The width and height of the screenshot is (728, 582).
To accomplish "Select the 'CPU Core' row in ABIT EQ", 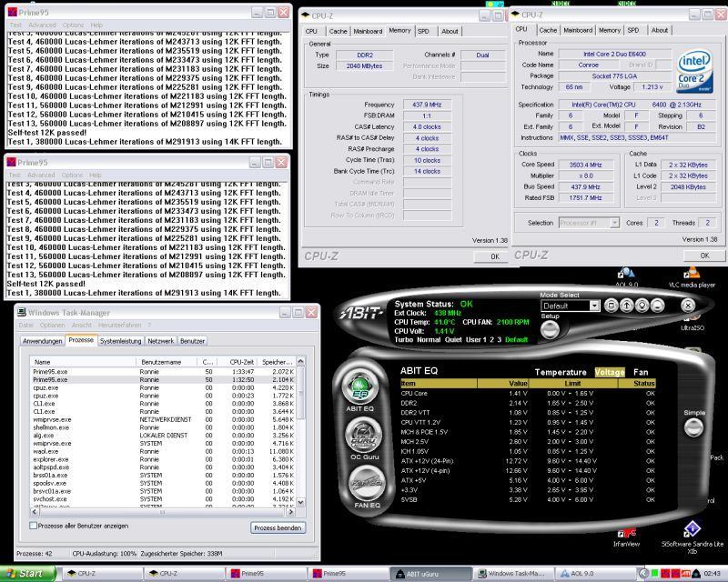I will pos(528,393).
